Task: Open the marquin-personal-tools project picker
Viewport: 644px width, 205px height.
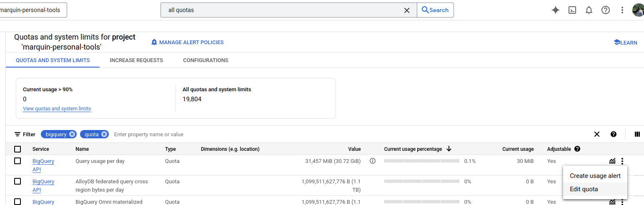Action: coord(33,10)
